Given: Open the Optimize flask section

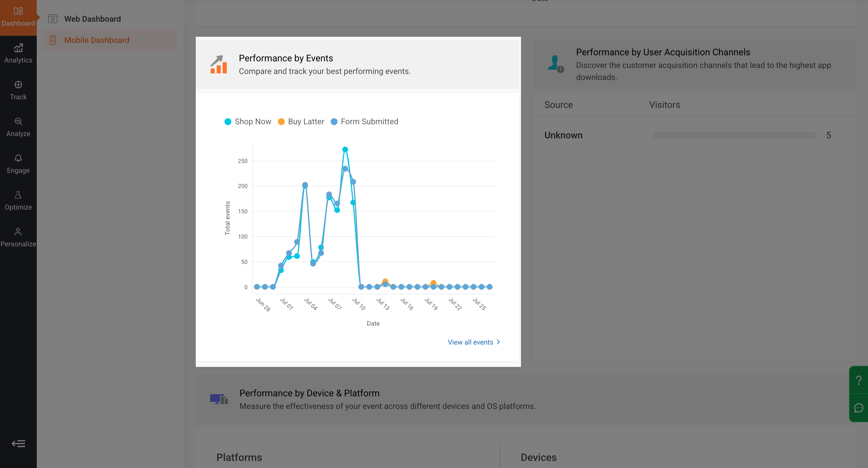Looking at the screenshot, I should (18, 201).
